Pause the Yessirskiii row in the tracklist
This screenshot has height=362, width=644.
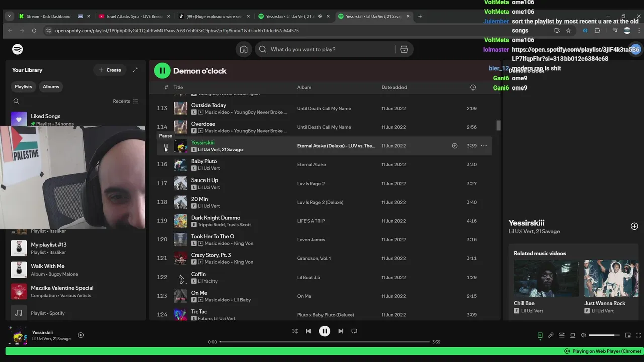pos(166,146)
